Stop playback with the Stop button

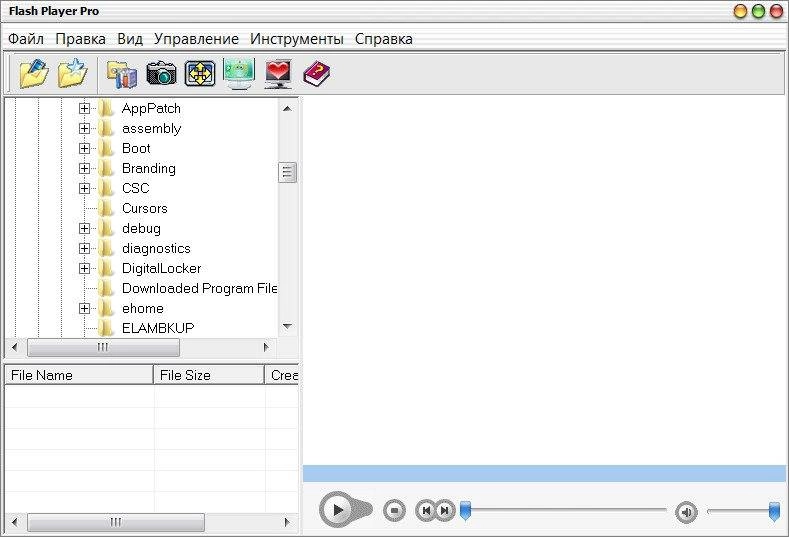click(x=394, y=510)
